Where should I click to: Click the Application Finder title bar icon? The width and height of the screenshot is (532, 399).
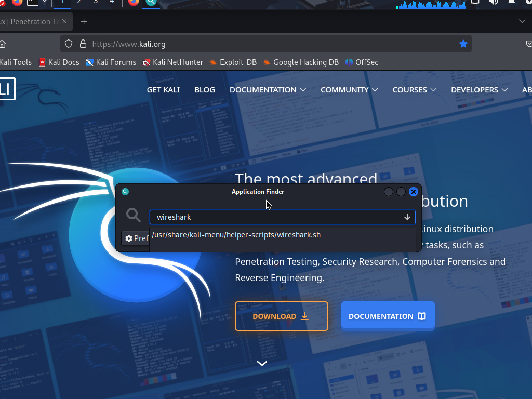(125, 192)
